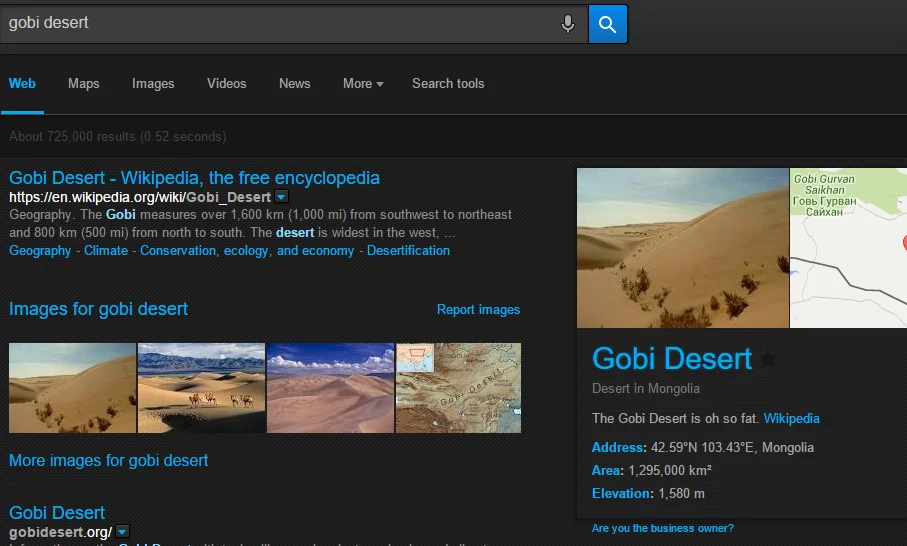Switch to the Web tab

click(22, 84)
